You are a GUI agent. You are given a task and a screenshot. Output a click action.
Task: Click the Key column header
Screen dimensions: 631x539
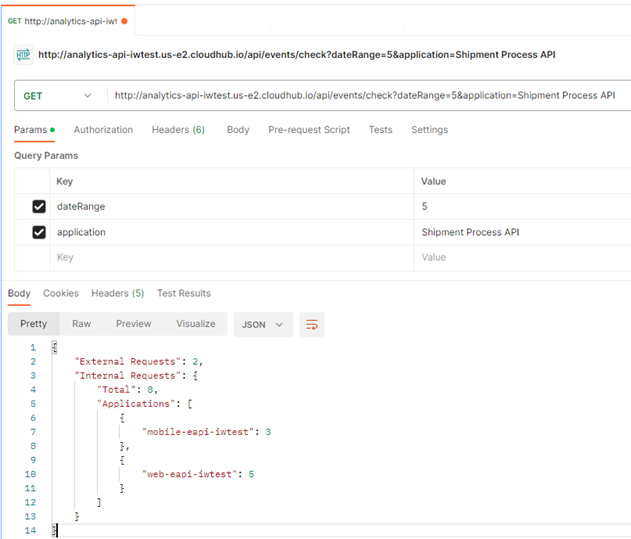coord(64,182)
